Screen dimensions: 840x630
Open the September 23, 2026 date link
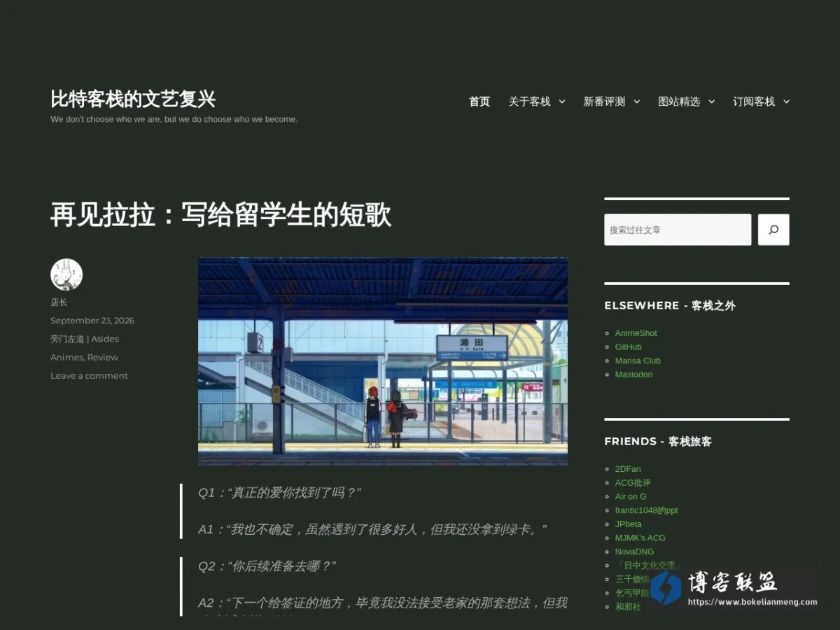click(92, 321)
